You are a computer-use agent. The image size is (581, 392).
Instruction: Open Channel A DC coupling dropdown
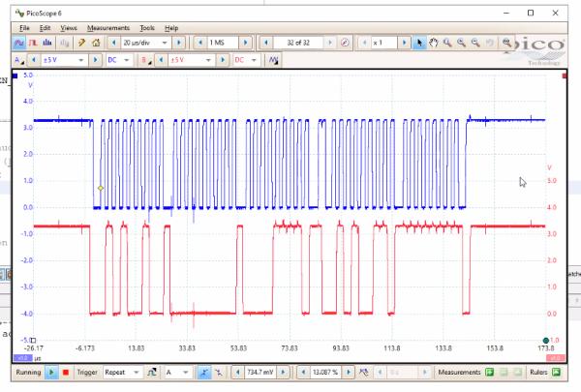tap(126, 60)
